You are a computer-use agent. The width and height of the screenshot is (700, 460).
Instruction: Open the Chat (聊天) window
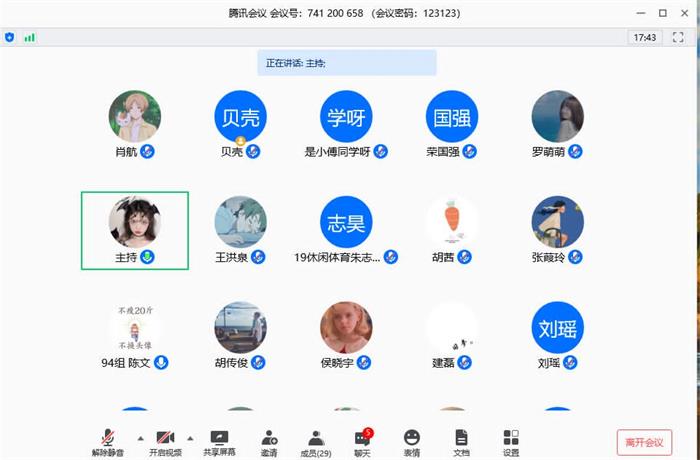pyautogui.click(x=363, y=438)
